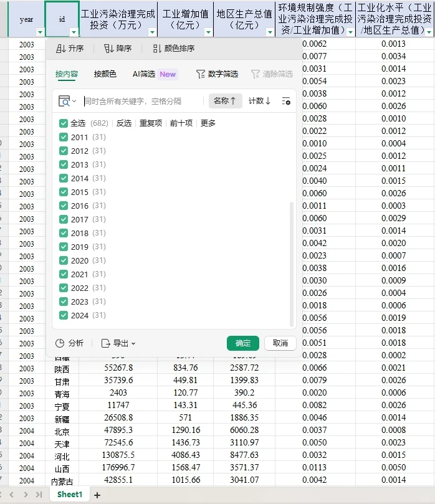435x504 pixels.
Task: Select the 内蒙古 cell
Action: (62, 481)
